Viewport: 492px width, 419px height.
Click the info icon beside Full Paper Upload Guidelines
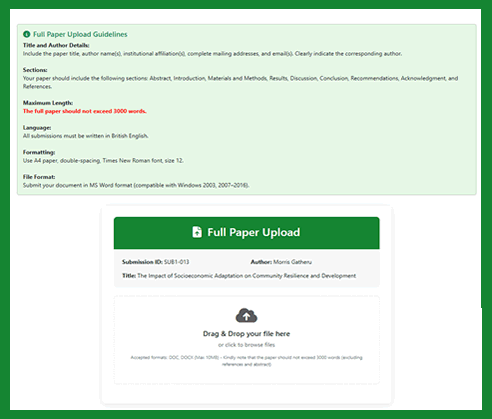(26, 34)
